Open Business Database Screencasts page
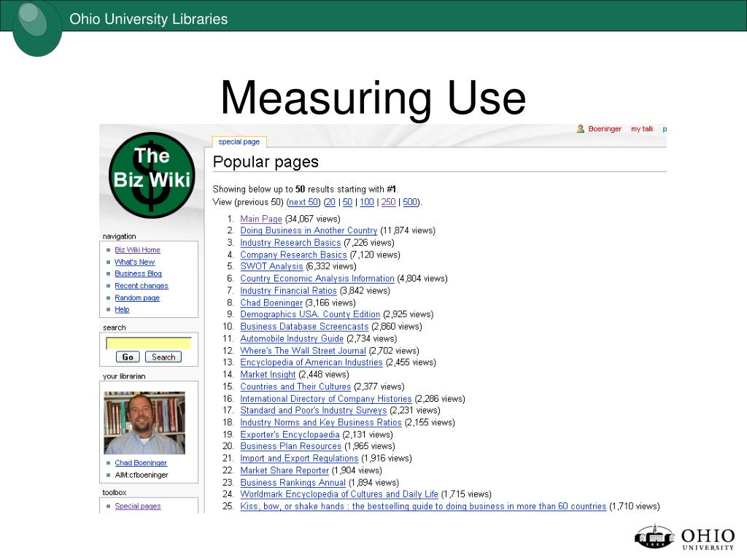This screenshot has width=747, height=560. [x=304, y=327]
